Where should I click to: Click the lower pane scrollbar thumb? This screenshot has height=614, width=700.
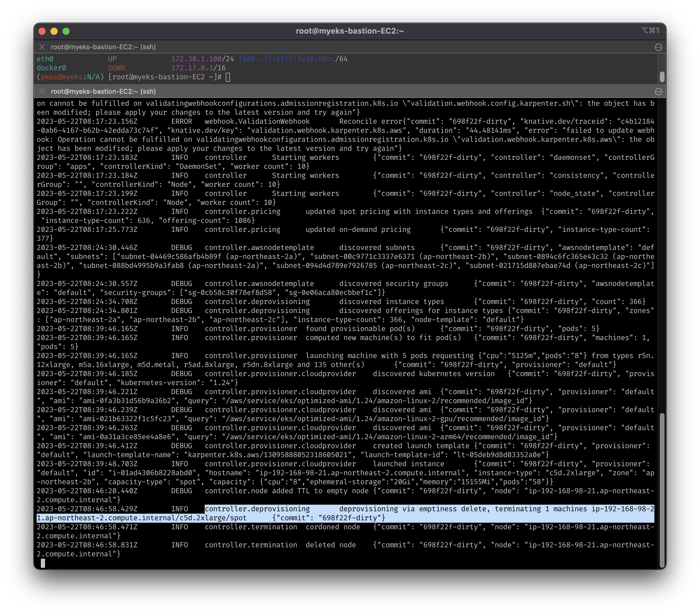click(662, 490)
